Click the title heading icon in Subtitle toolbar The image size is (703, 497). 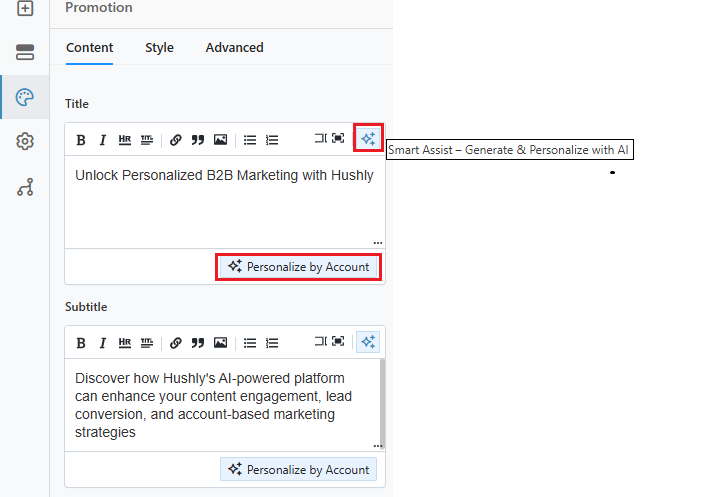click(x=147, y=343)
